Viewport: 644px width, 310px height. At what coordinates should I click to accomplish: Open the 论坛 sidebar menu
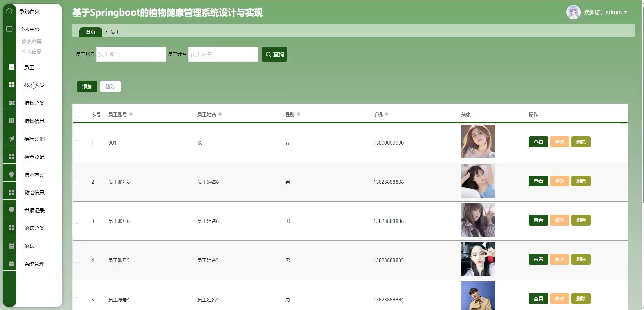tap(29, 246)
